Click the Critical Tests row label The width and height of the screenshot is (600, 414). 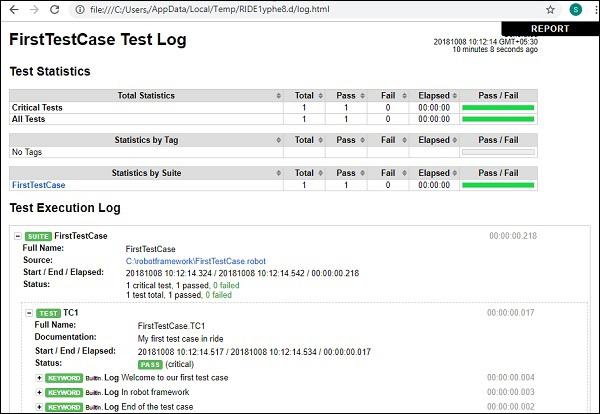tap(37, 108)
